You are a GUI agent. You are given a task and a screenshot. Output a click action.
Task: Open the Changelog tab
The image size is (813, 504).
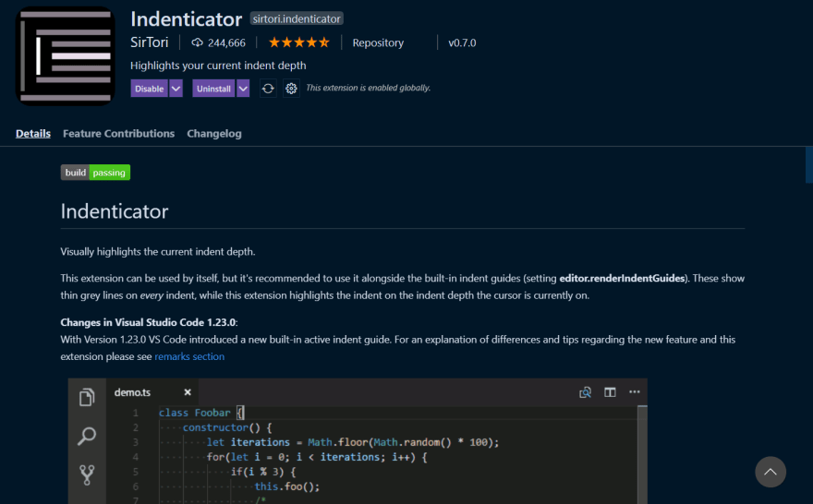pos(214,134)
